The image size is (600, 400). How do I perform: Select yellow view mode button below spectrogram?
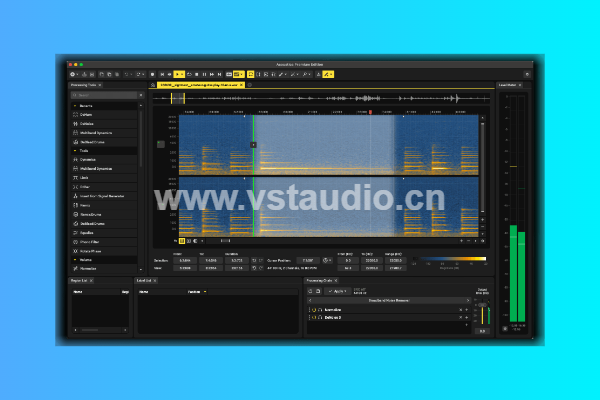coord(182,241)
